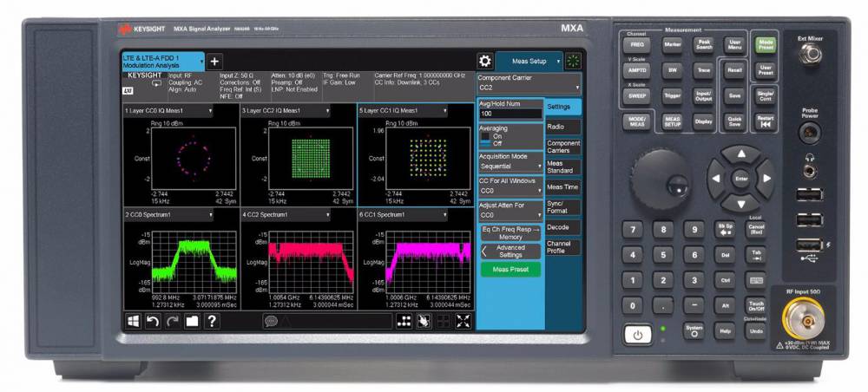Open the 4 CC2 Spectrum1 window dropdown

pos(286,214)
